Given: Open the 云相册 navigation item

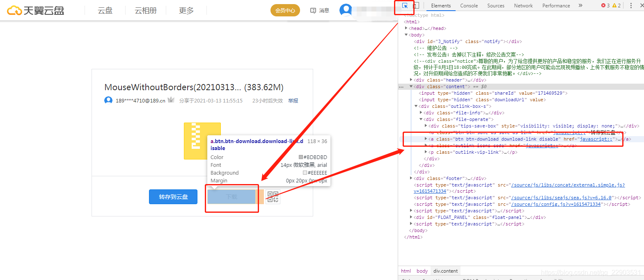Looking at the screenshot, I should point(146,10).
